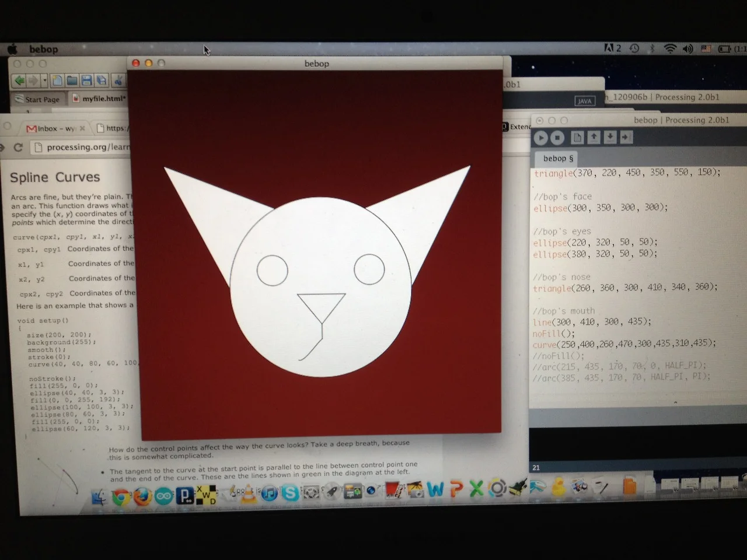
Task: Open VLC cone icon in dock
Action: point(249,494)
